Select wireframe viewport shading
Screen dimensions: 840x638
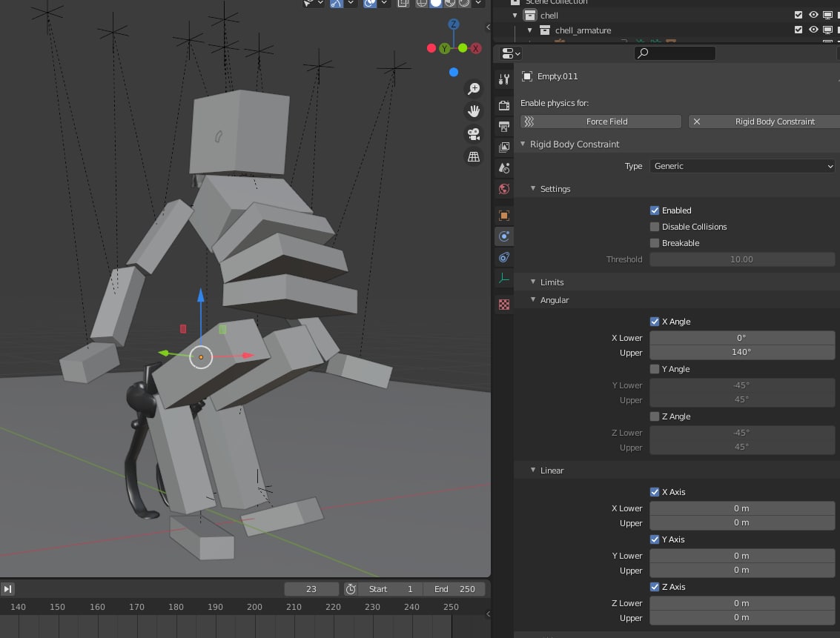pos(422,3)
